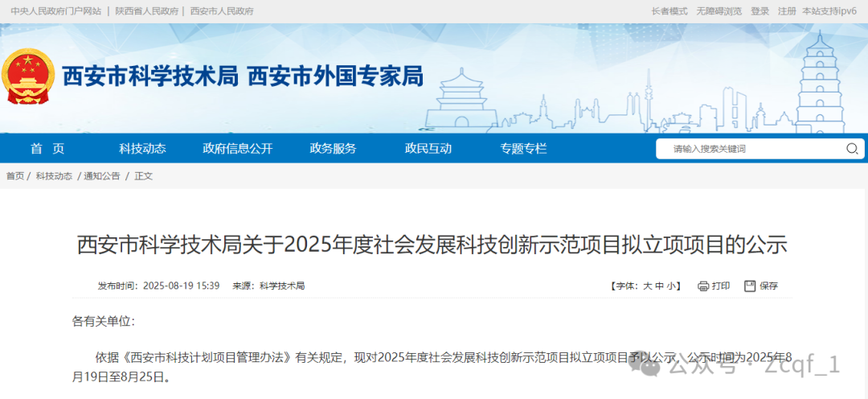Click the 西安市外国专家局 title text
This screenshot has width=868, height=399.
click(335, 76)
